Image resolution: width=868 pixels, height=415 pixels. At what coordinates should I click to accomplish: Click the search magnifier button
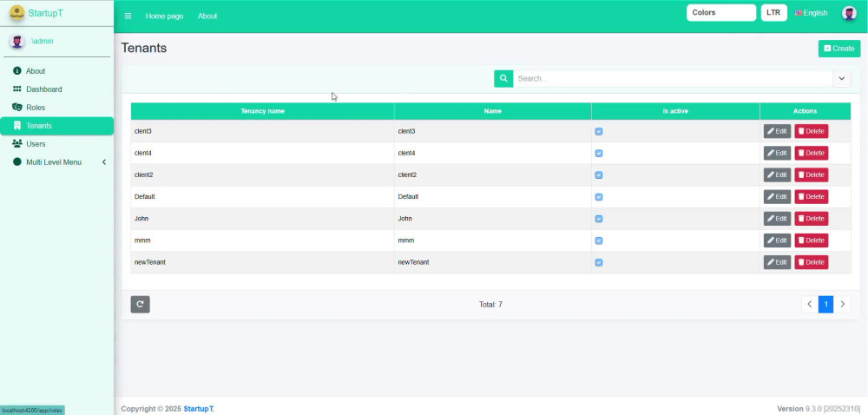[x=503, y=79]
